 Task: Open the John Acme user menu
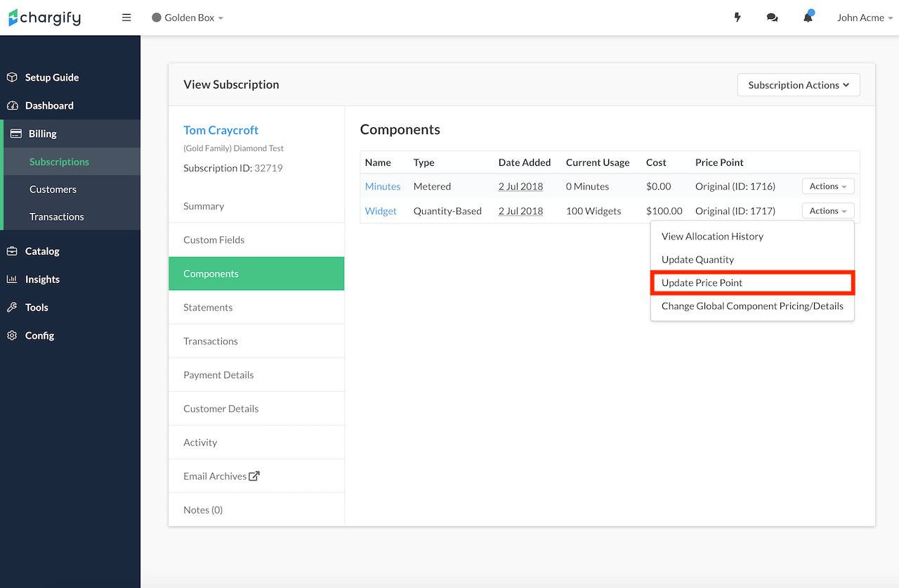[865, 18]
